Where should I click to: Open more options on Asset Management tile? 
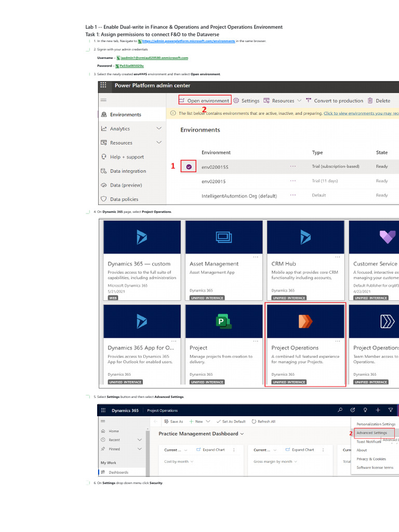(256, 257)
